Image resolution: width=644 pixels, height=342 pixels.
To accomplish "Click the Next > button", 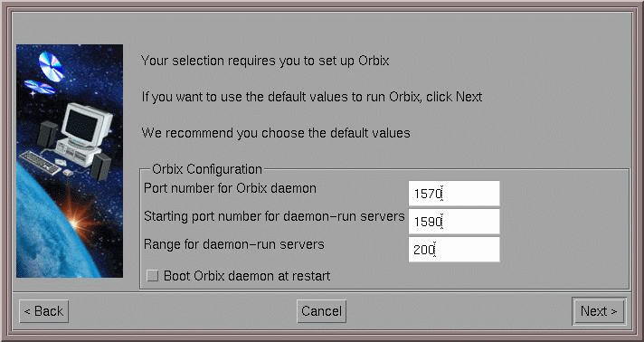I will pyautogui.click(x=599, y=311).
